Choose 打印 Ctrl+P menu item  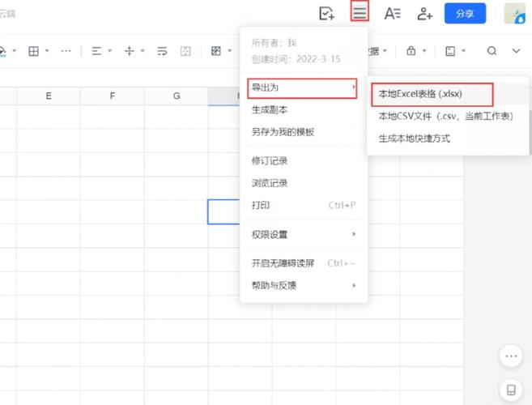pos(304,206)
